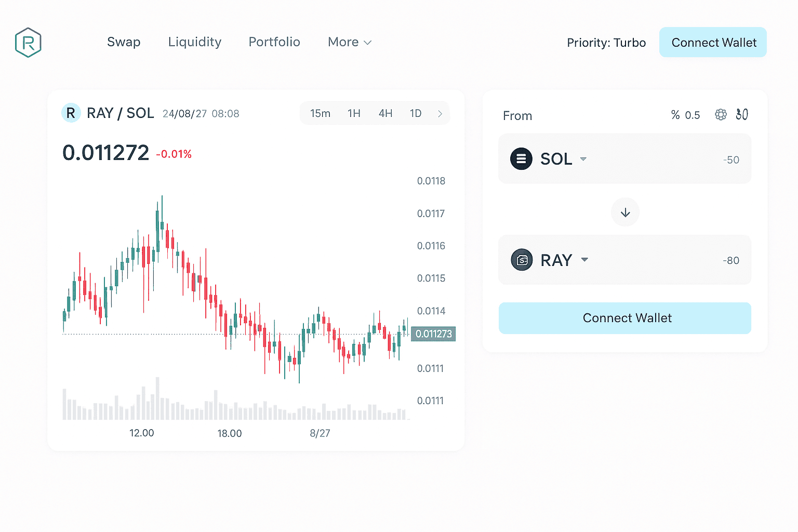
Task: Select the 15m chart interval
Action: (x=320, y=114)
